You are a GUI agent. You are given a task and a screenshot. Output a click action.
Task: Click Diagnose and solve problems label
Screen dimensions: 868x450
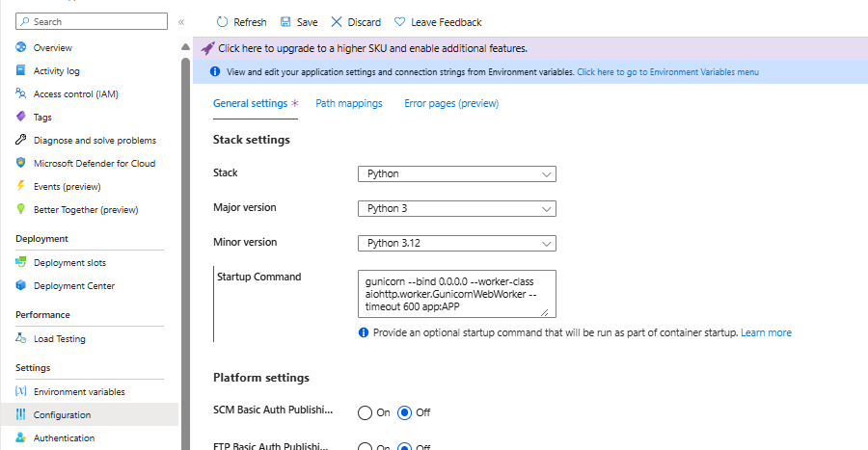tap(95, 141)
